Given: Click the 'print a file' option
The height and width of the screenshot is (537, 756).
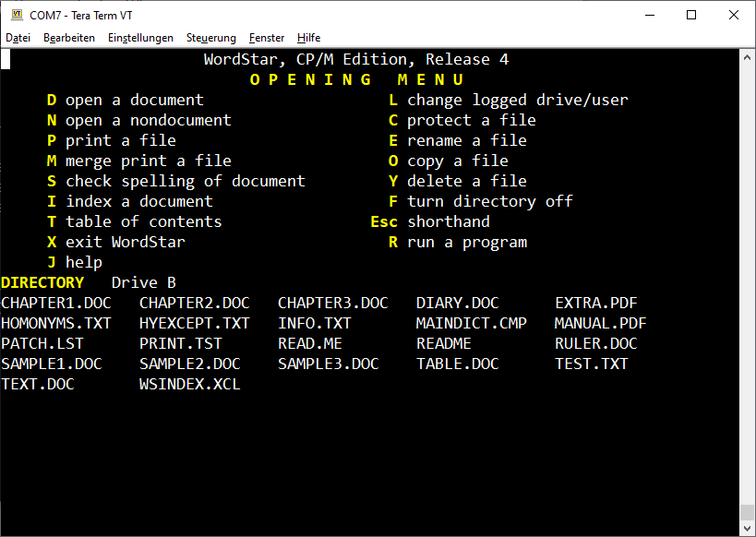Looking at the screenshot, I should [120, 140].
